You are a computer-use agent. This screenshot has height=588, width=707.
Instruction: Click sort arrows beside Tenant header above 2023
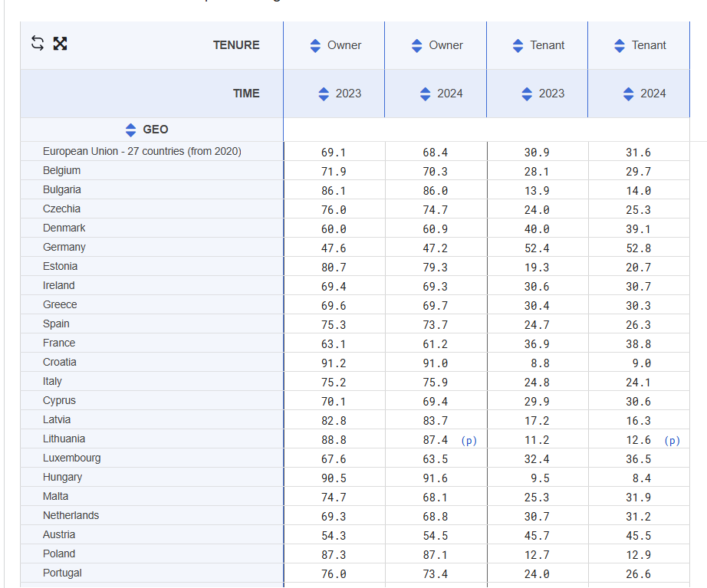coord(518,45)
